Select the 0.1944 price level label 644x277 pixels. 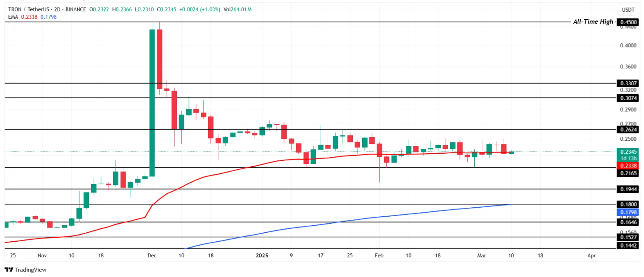click(x=627, y=189)
